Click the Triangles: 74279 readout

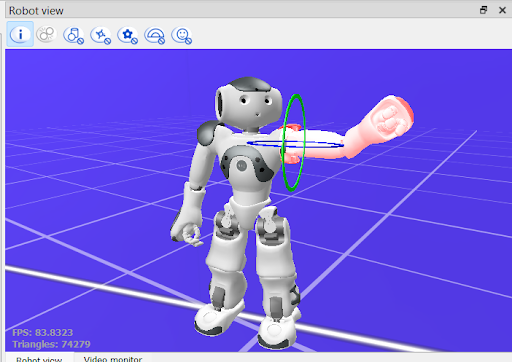tap(51, 344)
